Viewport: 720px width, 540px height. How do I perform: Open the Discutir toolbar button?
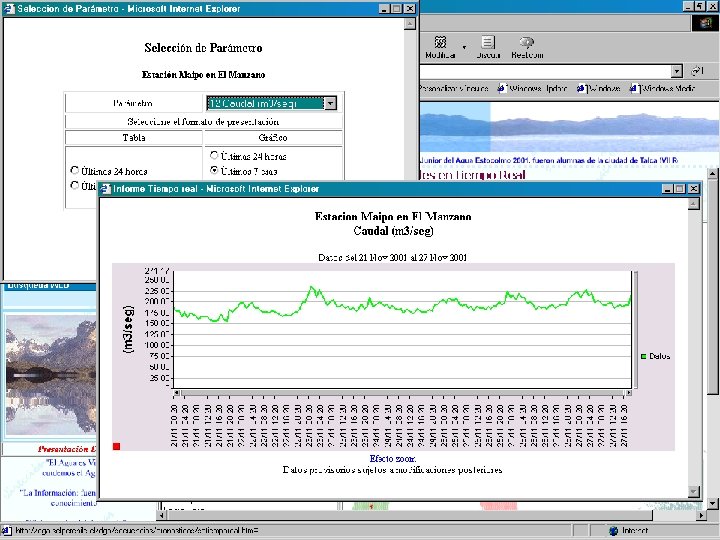488,48
